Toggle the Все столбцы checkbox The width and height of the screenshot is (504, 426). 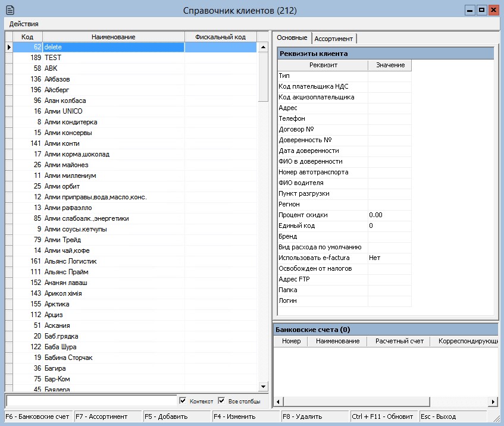222,401
